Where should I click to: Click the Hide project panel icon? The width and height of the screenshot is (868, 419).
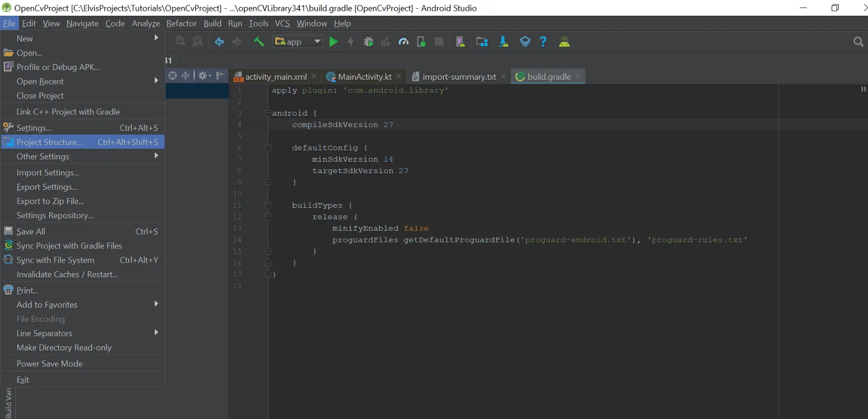point(220,75)
